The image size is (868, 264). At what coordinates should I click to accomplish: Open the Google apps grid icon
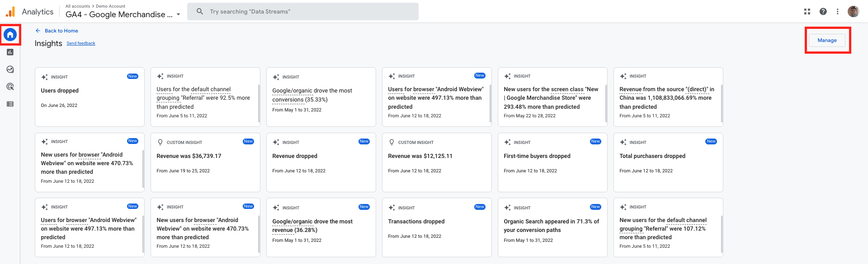click(x=807, y=12)
